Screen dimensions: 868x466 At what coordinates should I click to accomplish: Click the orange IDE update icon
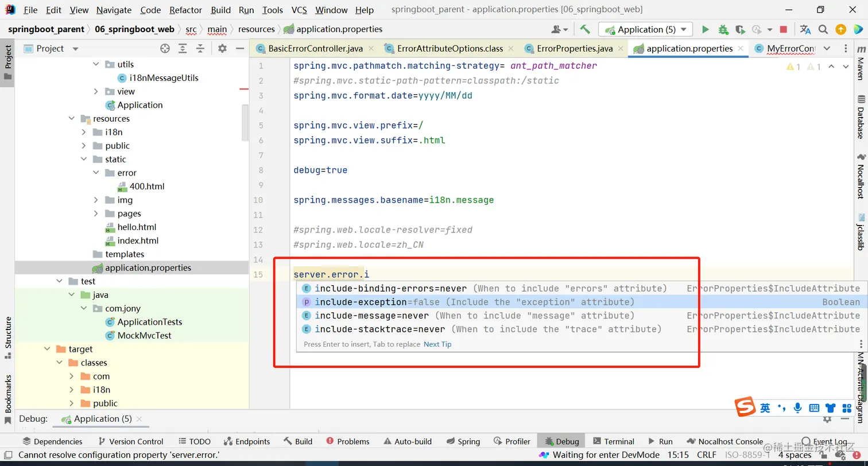coord(840,29)
